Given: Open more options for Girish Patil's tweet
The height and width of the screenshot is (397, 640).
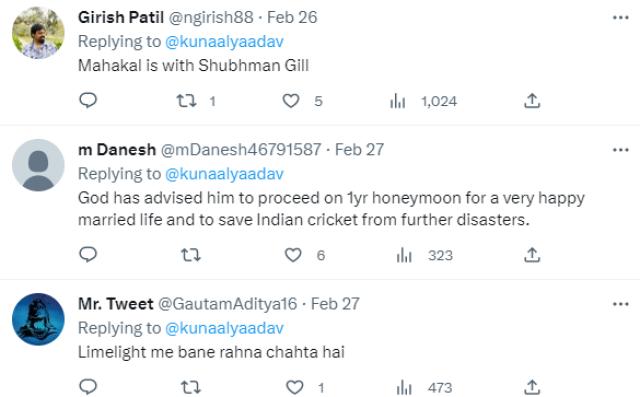Looking at the screenshot, I should 620,18.
